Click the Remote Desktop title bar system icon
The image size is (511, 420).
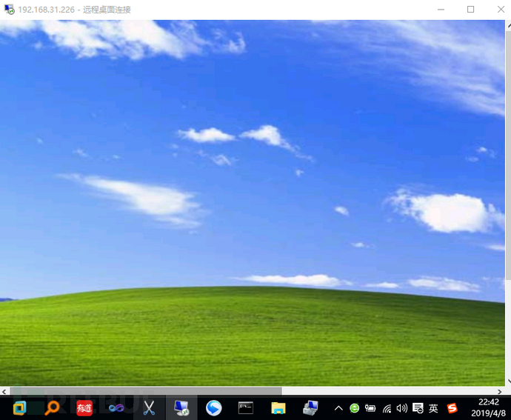10,9
